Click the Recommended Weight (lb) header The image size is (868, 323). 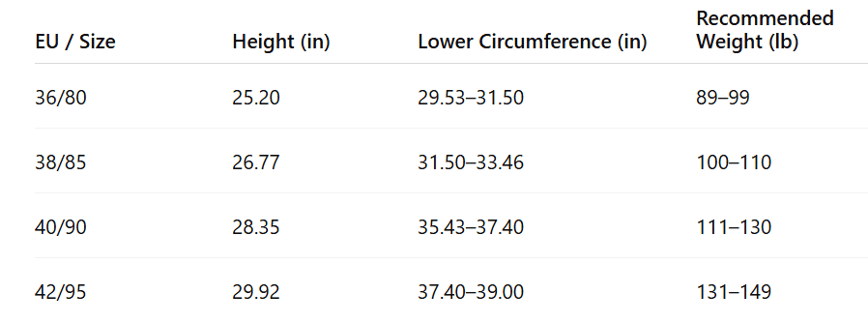[765, 30]
